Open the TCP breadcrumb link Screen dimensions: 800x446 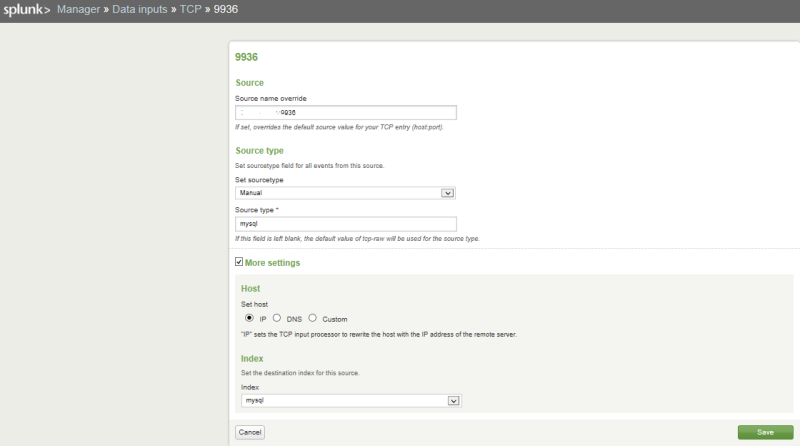[190, 9]
